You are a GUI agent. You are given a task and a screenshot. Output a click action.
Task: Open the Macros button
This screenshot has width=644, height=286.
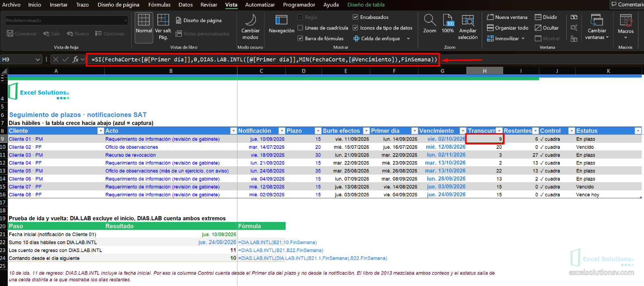(625, 26)
